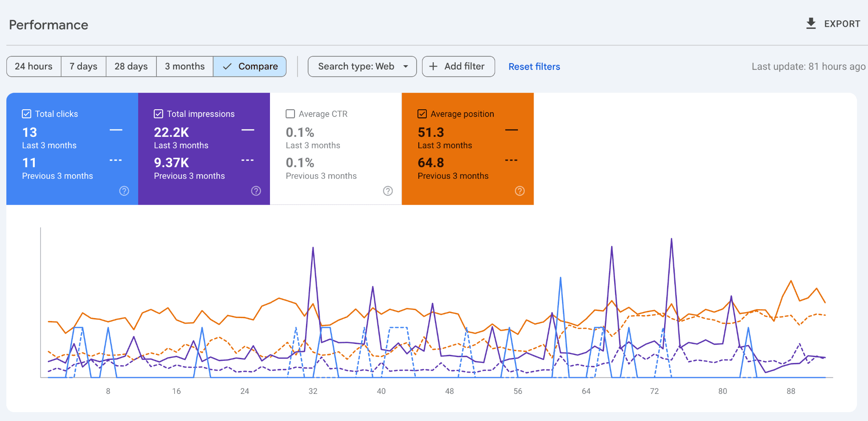Toggle the Total clicks checkbox
868x421 pixels.
pos(27,114)
